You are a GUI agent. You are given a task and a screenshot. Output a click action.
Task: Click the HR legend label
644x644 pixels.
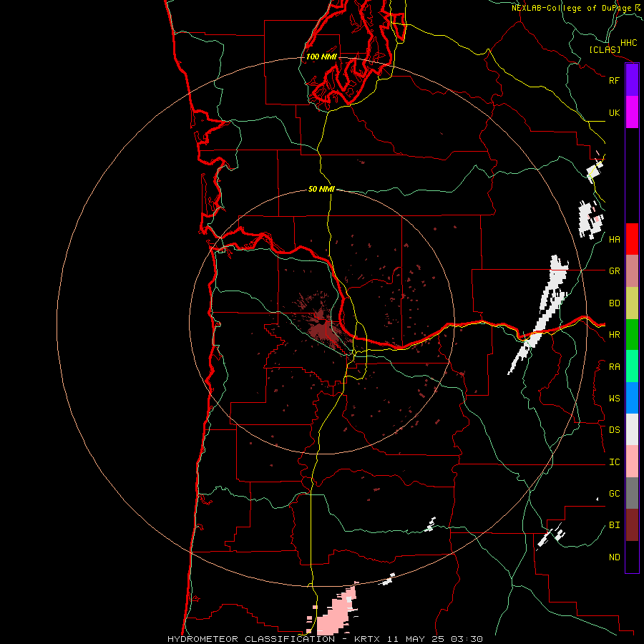[x=614, y=335]
